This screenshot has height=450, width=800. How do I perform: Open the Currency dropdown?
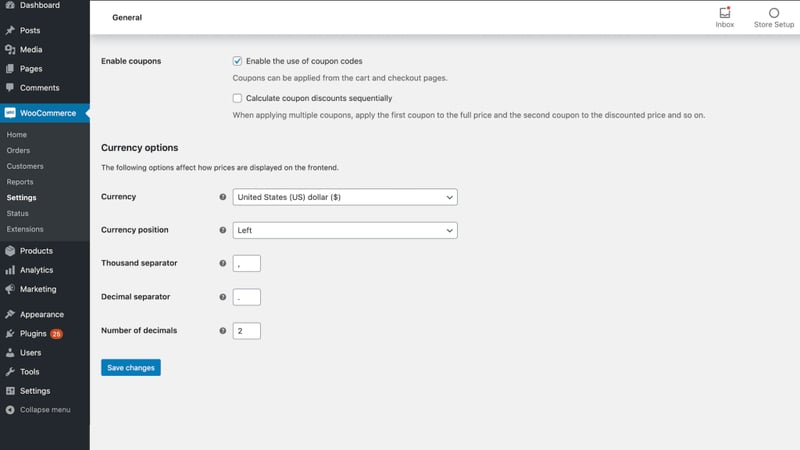344,197
